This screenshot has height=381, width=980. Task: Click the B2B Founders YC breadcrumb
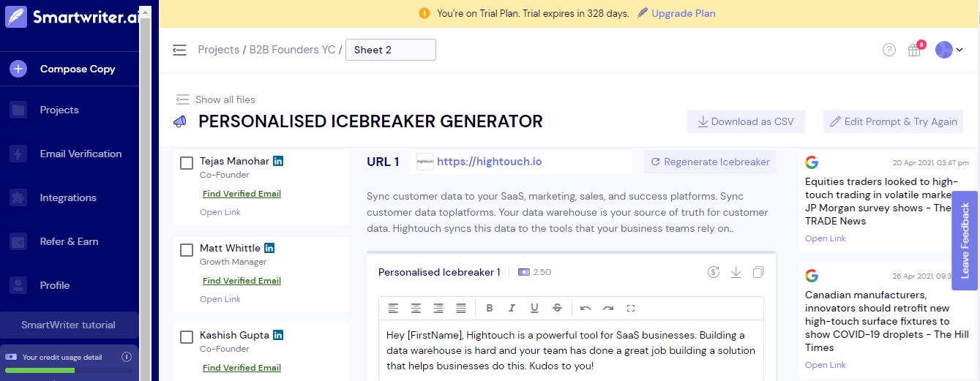tap(292, 50)
